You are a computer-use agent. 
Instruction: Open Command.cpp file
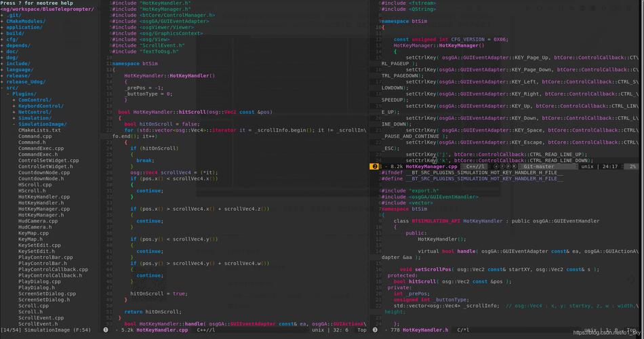[35, 136]
